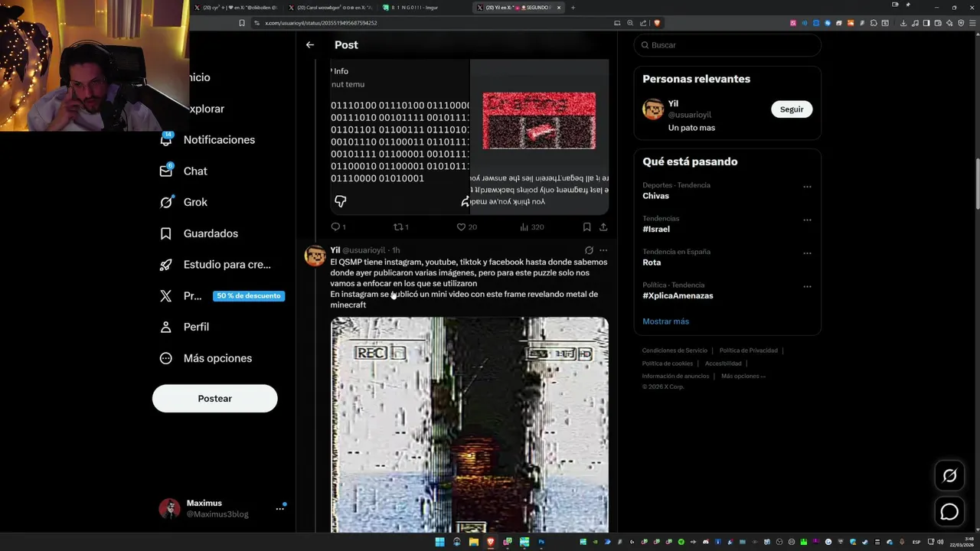Switch to the Imgur browser tab
The width and height of the screenshot is (980, 551).
pos(424,8)
